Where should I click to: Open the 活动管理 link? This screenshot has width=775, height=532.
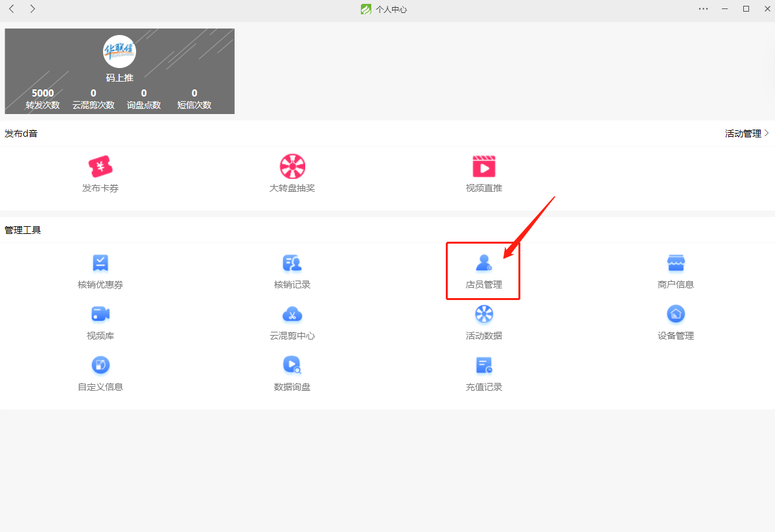point(743,133)
